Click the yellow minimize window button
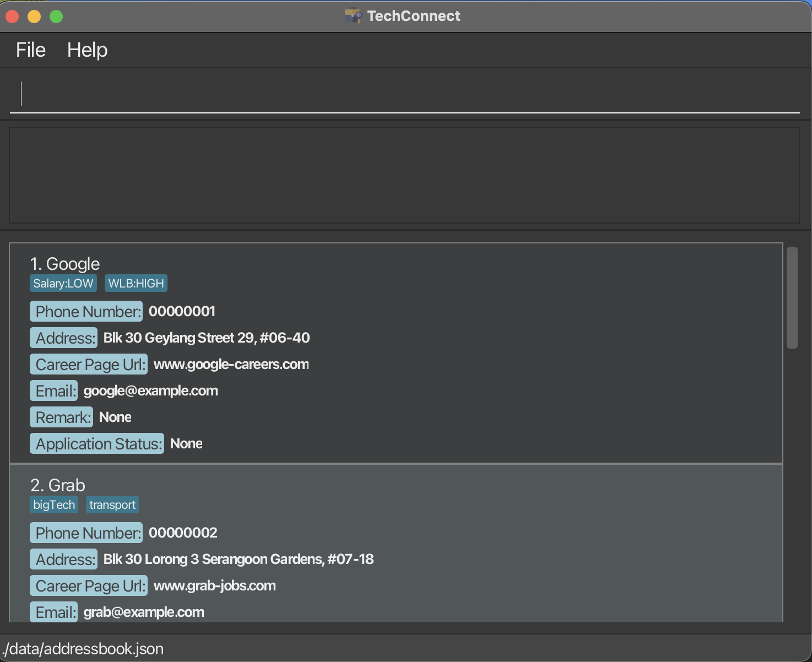Screen dimensions: 812x662 [x=34, y=17]
